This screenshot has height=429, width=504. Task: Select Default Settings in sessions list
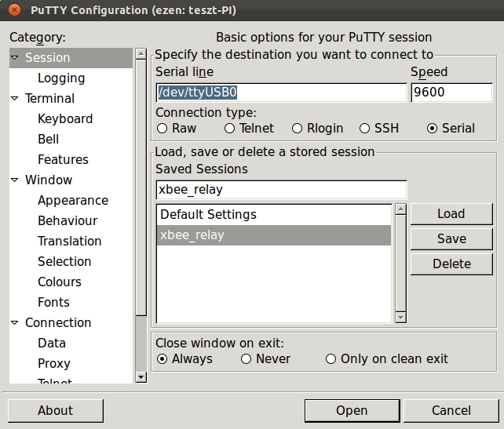click(x=274, y=215)
